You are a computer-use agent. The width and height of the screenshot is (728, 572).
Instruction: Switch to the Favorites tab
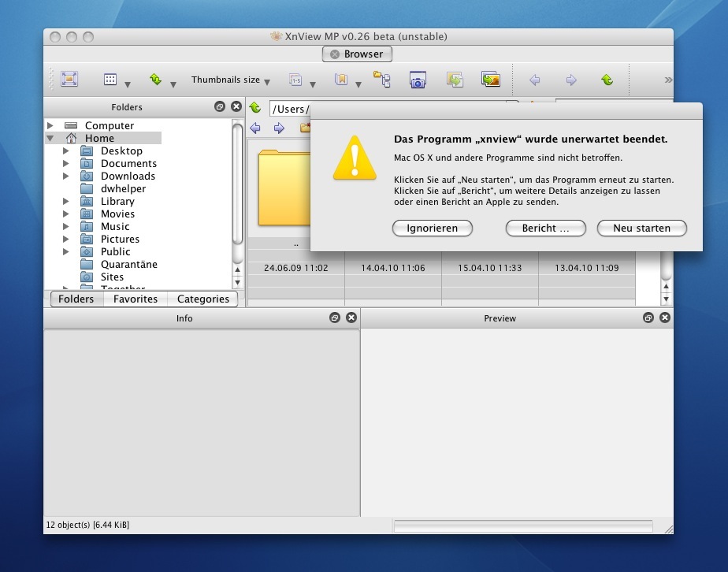(x=135, y=299)
